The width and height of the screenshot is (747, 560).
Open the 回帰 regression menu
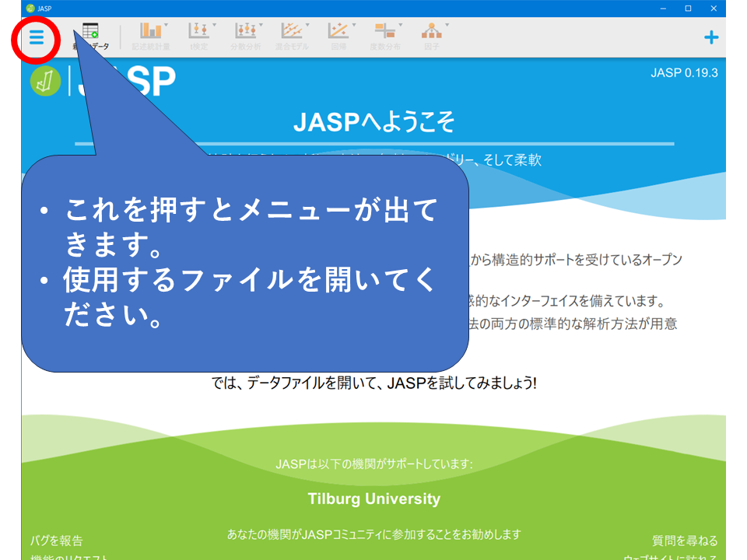click(338, 37)
